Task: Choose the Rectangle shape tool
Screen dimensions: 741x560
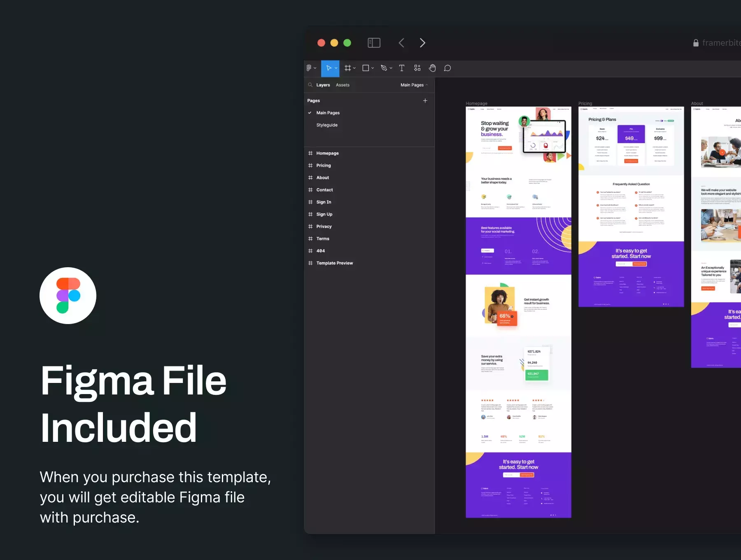Action: point(366,68)
